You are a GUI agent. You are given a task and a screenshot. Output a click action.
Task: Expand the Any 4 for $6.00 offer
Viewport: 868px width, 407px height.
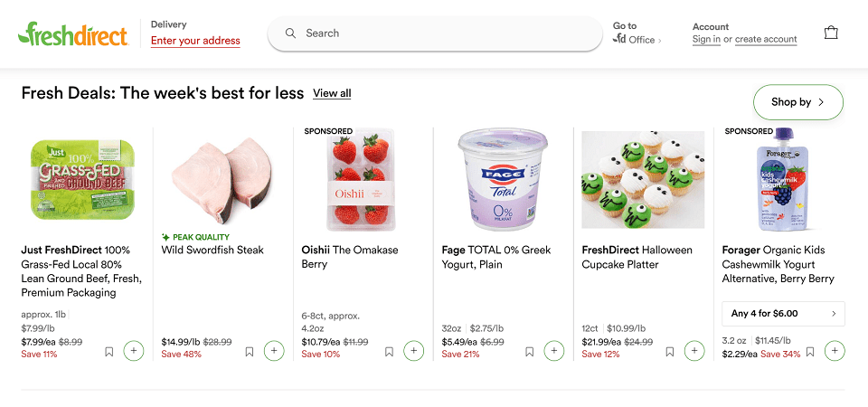783,314
